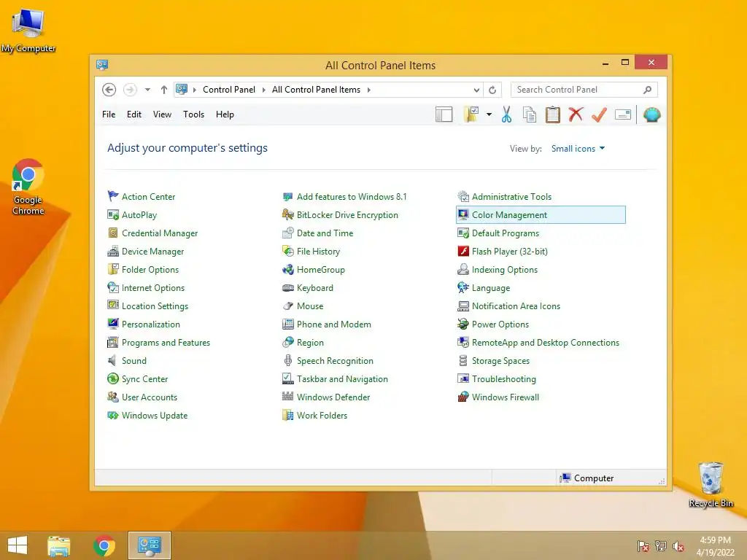The height and width of the screenshot is (560, 747).
Task: Open the Sync Center green icon
Action: click(113, 378)
